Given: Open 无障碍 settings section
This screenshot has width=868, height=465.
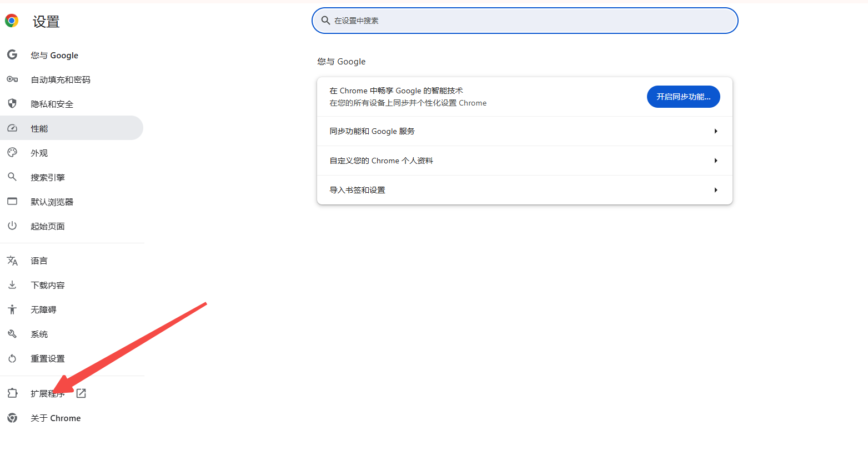Looking at the screenshot, I should (72, 309).
